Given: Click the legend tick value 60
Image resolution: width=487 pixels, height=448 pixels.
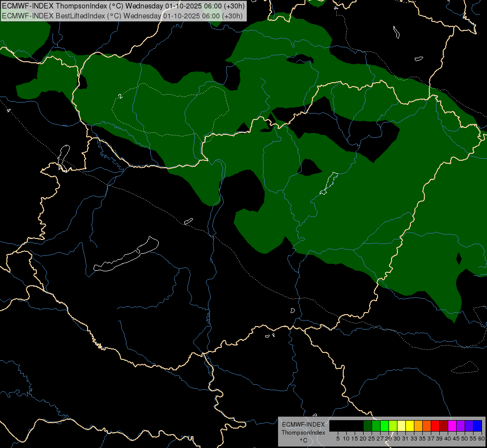Looking at the screenshot, I should point(482,439).
